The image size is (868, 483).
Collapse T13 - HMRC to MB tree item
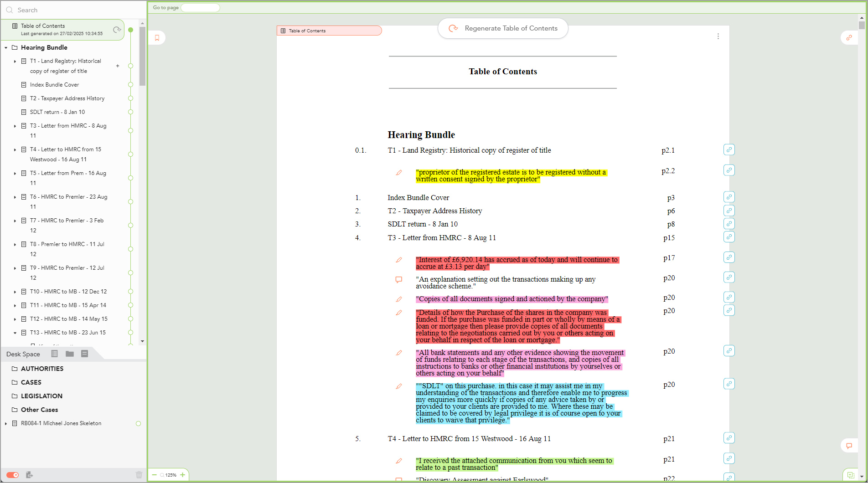tap(15, 333)
